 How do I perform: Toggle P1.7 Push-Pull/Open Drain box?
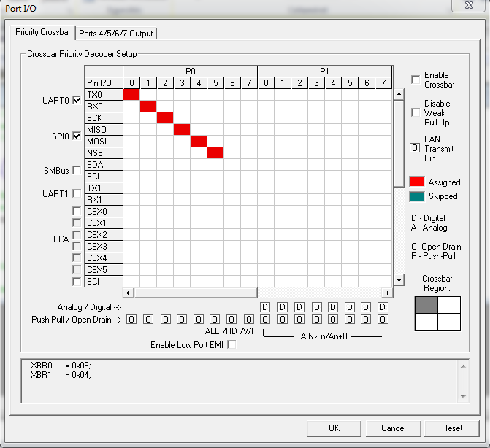pos(383,319)
